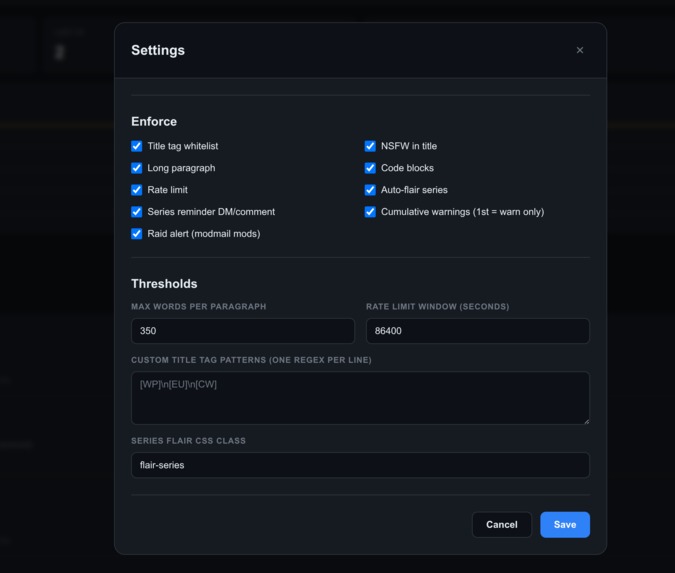Image resolution: width=675 pixels, height=573 pixels.
Task: Disable Code blocks enforcement
Action: pos(370,168)
